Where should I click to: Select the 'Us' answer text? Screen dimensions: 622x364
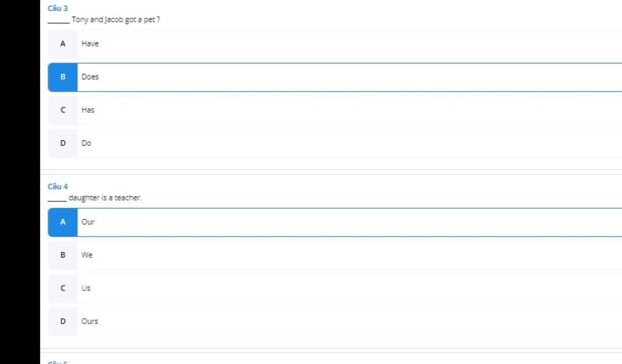click(86, 288)
